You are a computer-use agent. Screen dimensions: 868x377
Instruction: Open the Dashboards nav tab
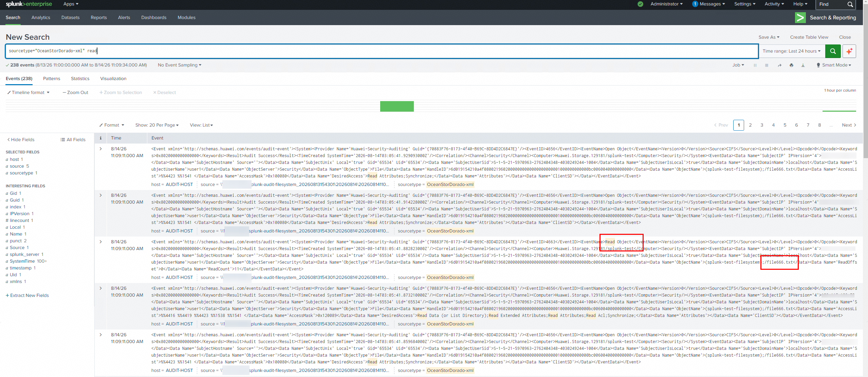point(154,18)
